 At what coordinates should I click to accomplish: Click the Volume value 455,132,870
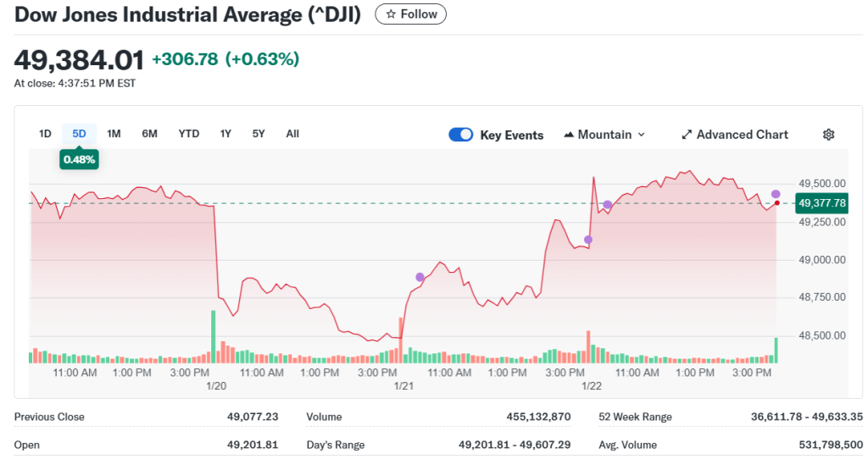538,417
